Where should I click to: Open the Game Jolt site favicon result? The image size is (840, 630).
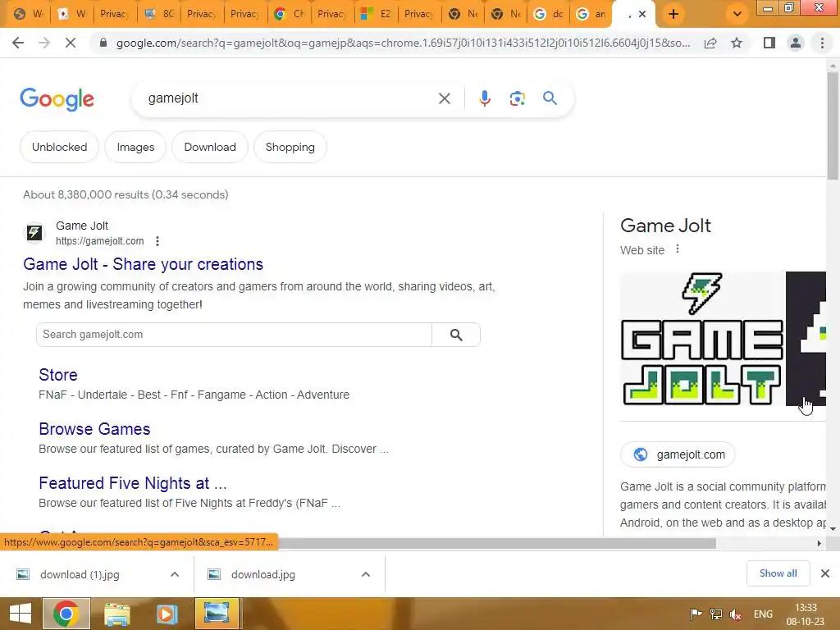[x=34, y=232]
